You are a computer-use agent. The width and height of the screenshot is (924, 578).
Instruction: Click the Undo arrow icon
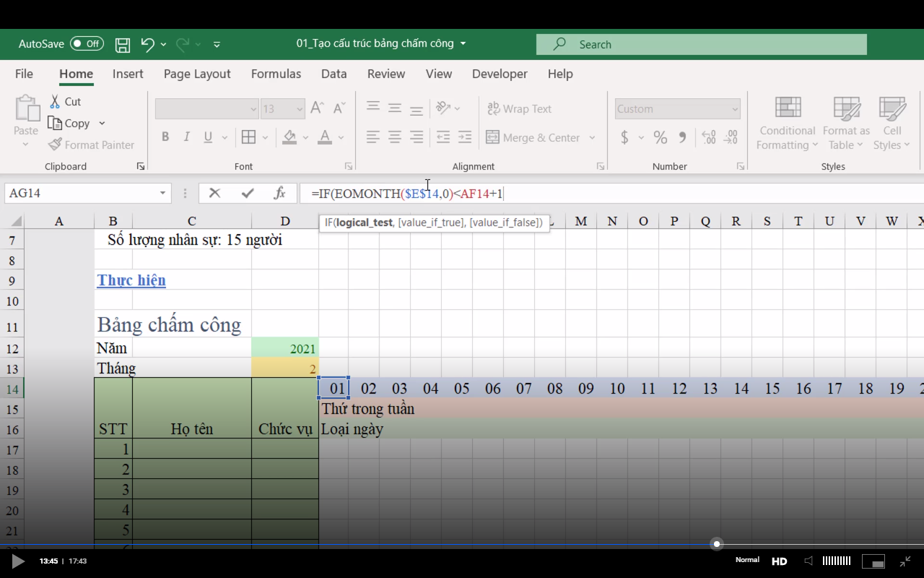coord(147,44)
